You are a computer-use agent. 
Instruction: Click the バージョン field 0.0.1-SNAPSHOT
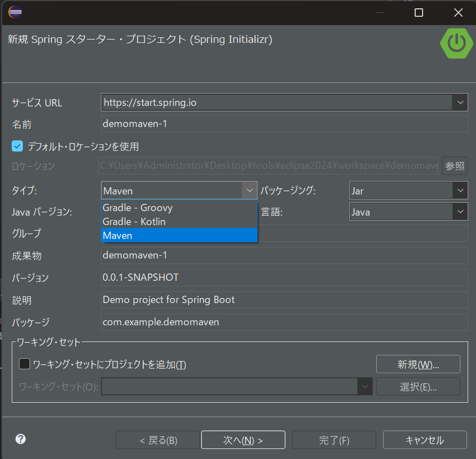point(284,277)
